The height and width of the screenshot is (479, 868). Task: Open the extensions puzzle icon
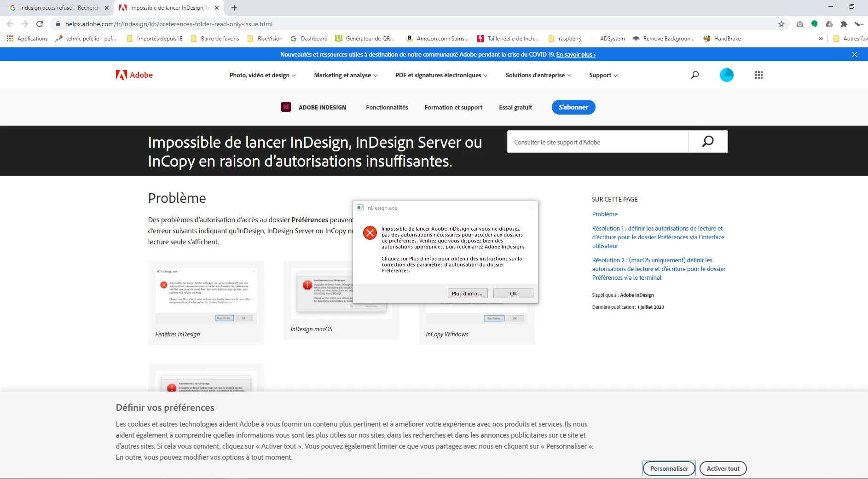coord(844,24)
